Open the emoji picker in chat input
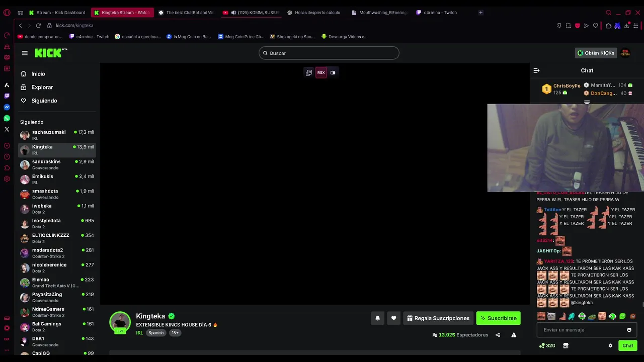 tap(629, 330)
